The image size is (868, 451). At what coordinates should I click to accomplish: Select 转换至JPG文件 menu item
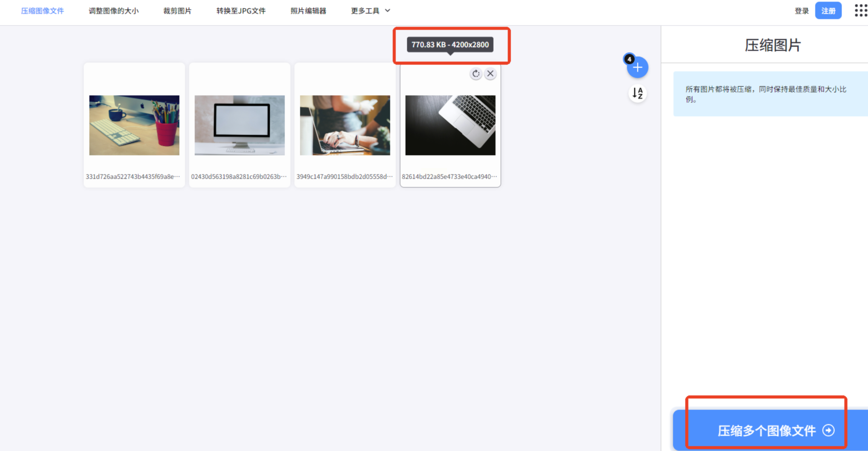[x=241, y=11]
